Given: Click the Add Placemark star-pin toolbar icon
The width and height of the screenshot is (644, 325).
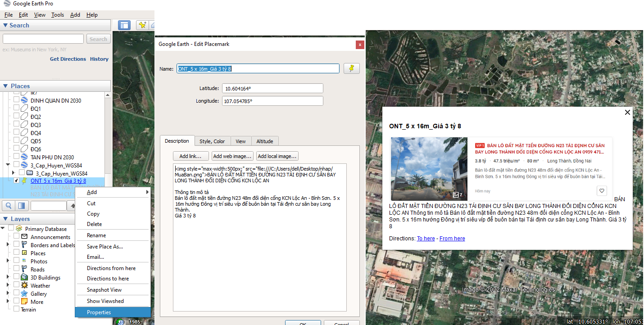Looking at the screenshot, I should tap(143, 25).
